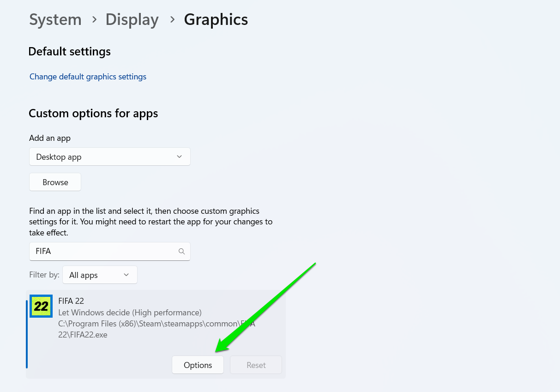Navigate to Display via the breadcrumb

[x=132, y=20]
